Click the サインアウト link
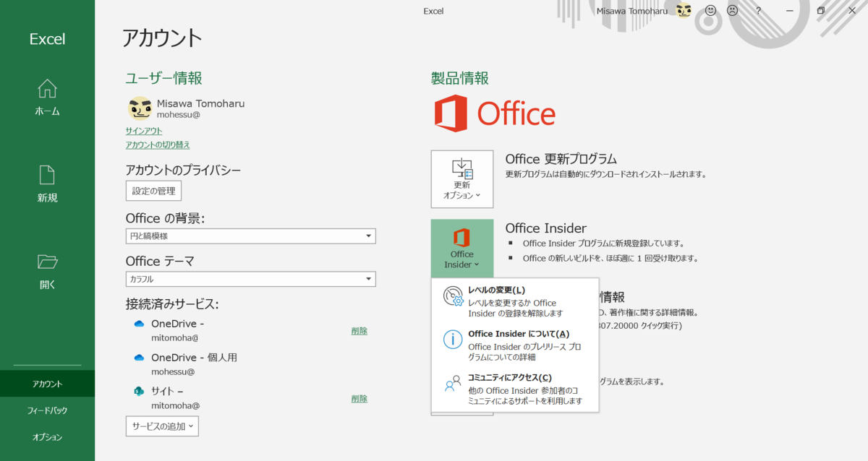Image resolution: width=868 pixels, height=461 pixels. tap(144, 131)
